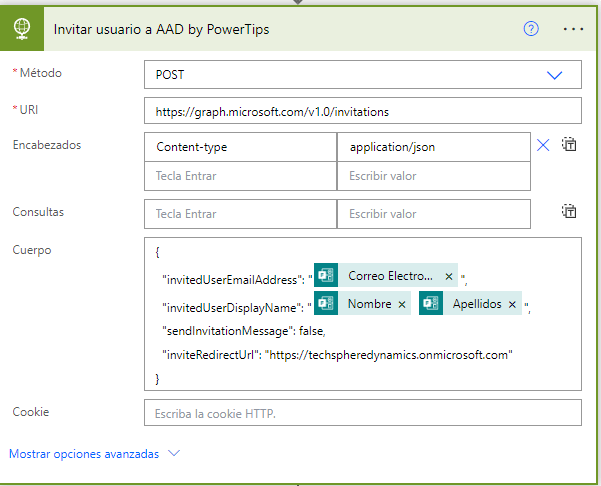Remove the Correo Electro... dynamic token

point(449,276)
